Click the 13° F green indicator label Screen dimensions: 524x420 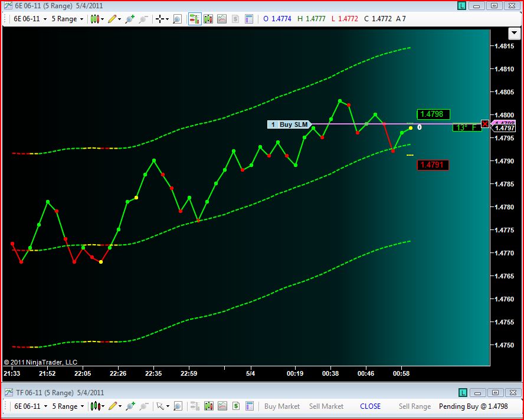467,127
